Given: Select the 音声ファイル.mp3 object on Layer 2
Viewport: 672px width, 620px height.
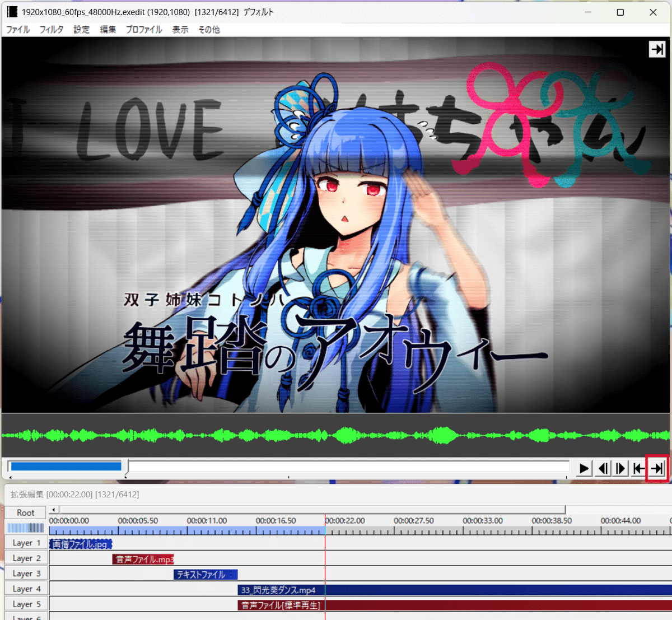Looking at the screenshot, I should [x=143, y=559].
